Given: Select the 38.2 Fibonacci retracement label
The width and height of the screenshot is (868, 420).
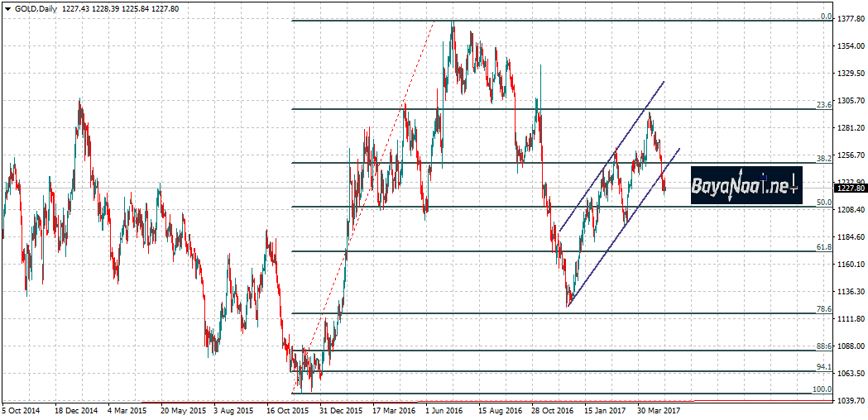Looking at the screenshot, I should pyautogui.click(x=823, y=159).
